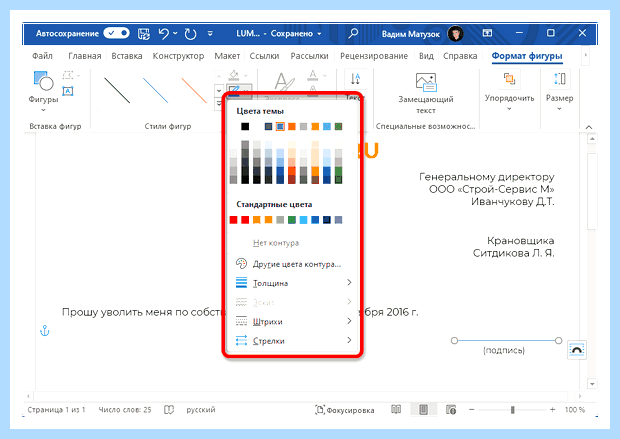This screenshot has width=620, height=439.
Task: Open the Вставка ribbon tab
Action: 127,56
